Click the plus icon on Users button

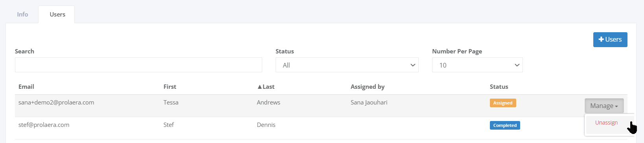click(601, 39)
